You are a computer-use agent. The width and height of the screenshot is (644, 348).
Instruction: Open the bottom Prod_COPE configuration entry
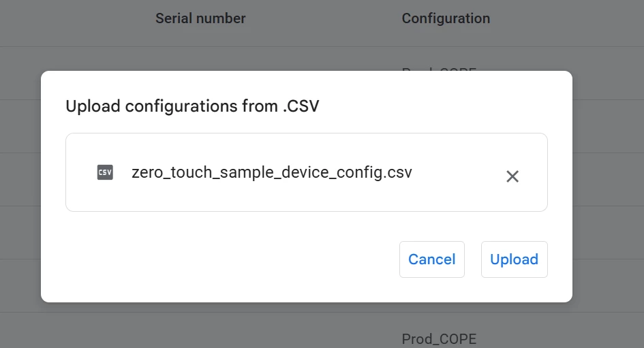coord(439,339)
